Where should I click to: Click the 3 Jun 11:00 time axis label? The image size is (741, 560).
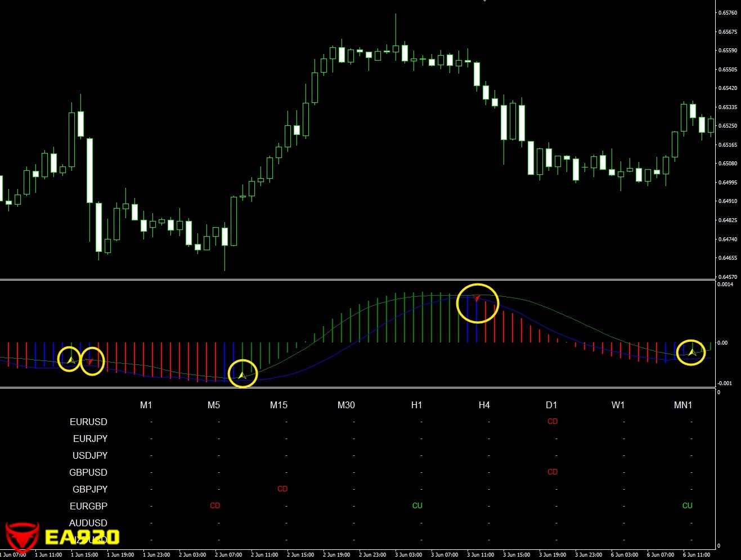pyautogui.click(x=480, y=555)
